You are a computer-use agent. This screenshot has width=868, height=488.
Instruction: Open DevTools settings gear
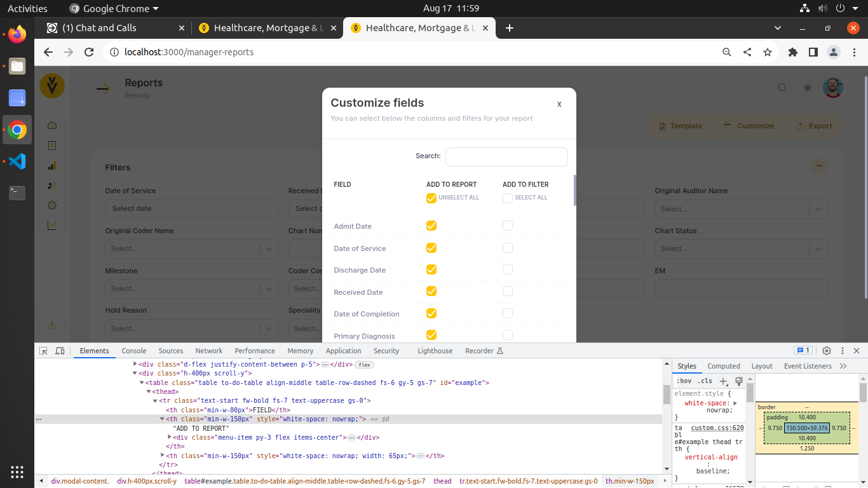click(x=827, y=351)
